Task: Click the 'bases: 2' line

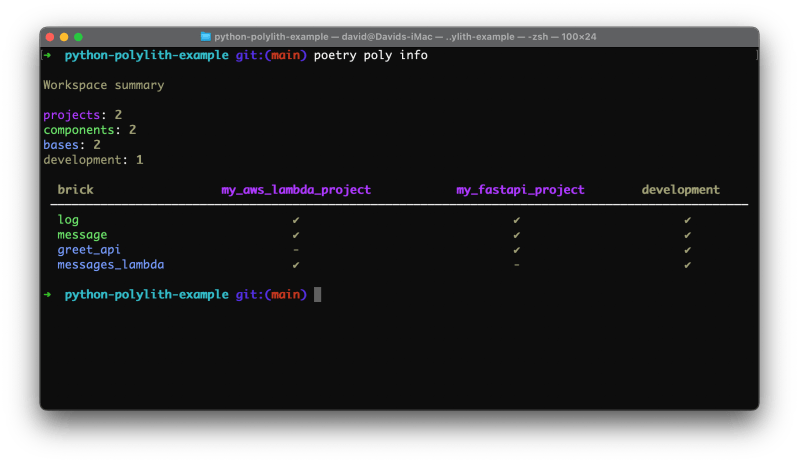Action: click(72, 145)
